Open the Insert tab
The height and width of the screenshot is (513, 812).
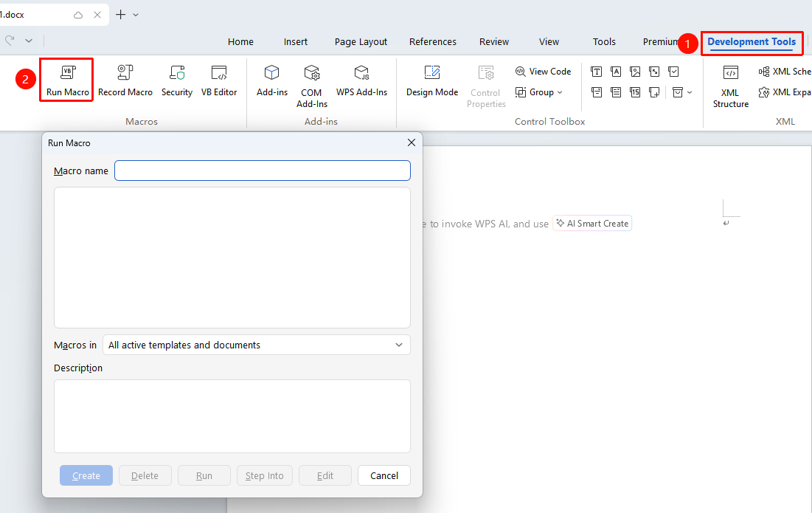(296, 42)
